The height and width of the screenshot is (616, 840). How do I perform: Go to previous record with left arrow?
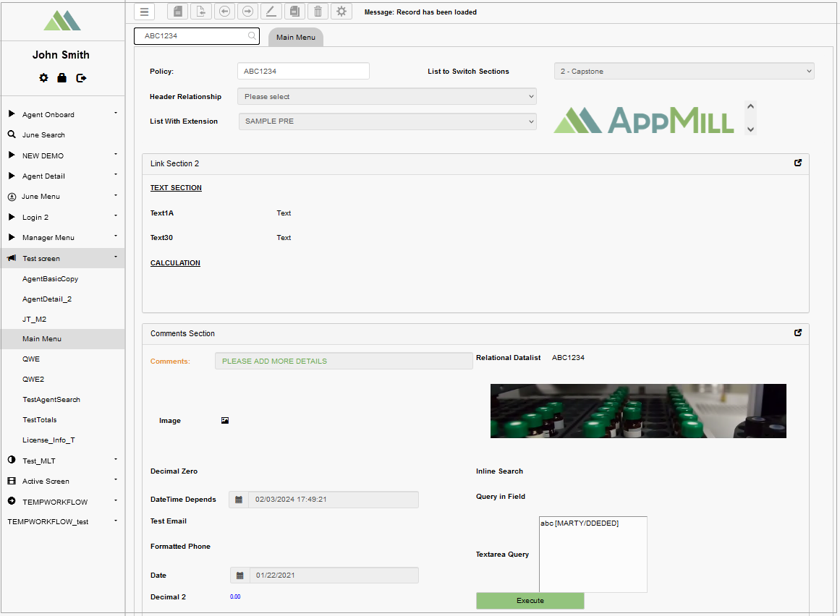pyautogui.click(x=224, y=12)
